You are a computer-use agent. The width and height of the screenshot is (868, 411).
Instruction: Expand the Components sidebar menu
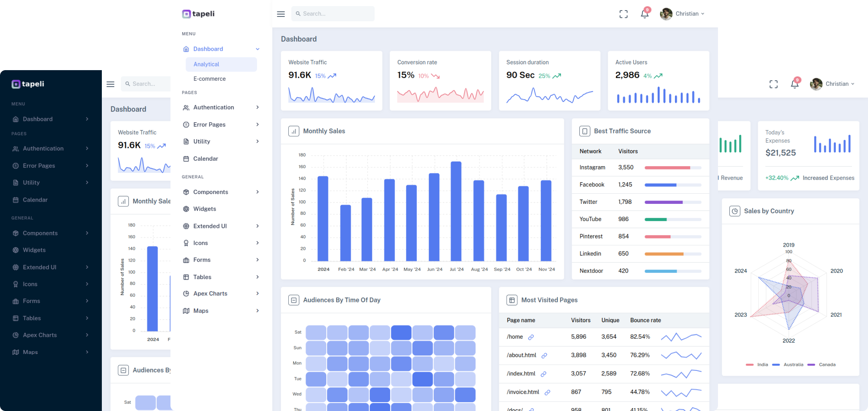click(x=211, y=192)
